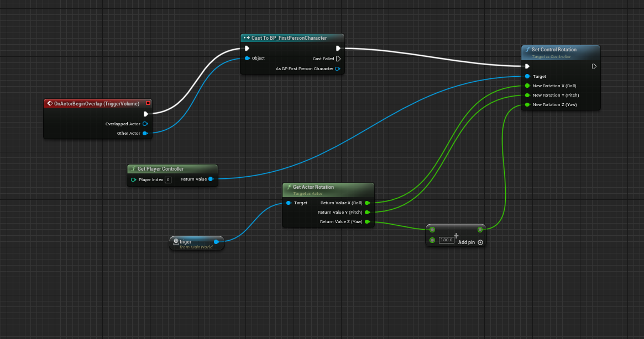Click the Get Actor Rotation node header

pos(328,189)
